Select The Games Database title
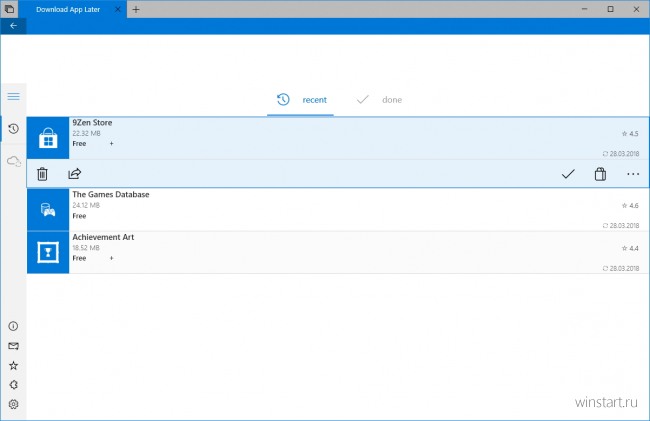 pos(111,194)
